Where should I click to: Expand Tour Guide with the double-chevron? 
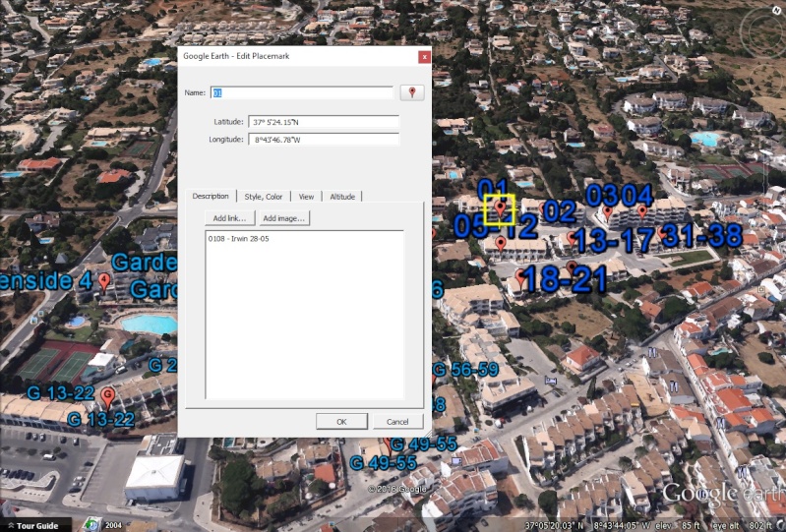pyautogui.click(x=10, y=525)
